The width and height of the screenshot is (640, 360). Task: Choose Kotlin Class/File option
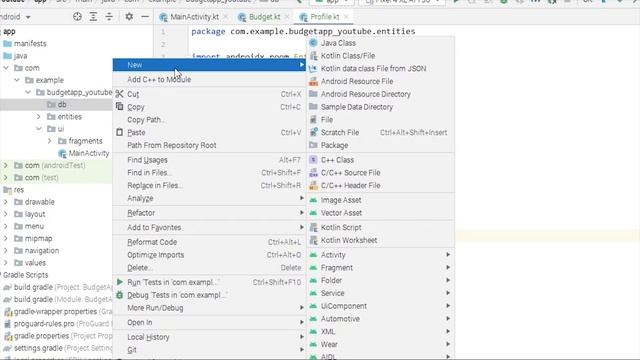click(347, 56)
